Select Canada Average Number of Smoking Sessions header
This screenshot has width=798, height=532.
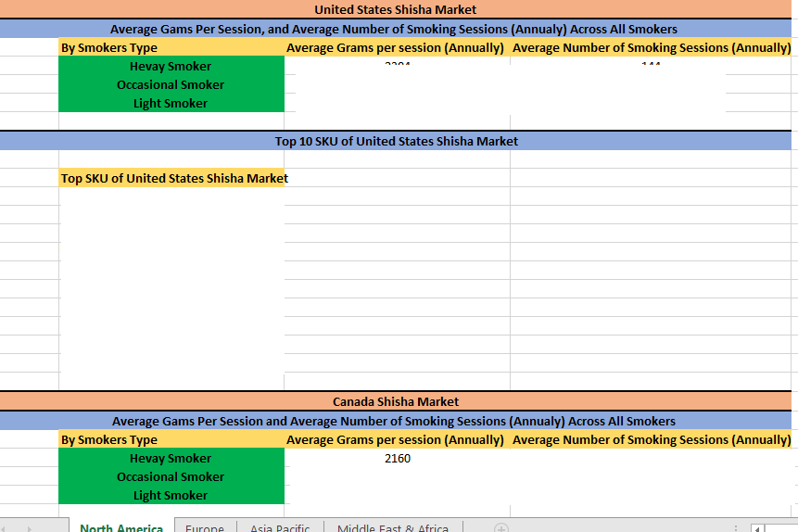(x=651, y=439)
